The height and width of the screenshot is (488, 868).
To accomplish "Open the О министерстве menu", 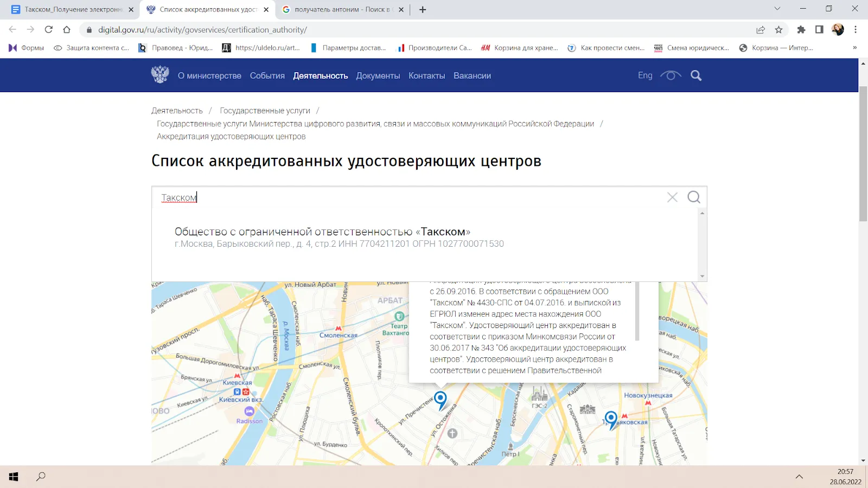I will [209, 75].
